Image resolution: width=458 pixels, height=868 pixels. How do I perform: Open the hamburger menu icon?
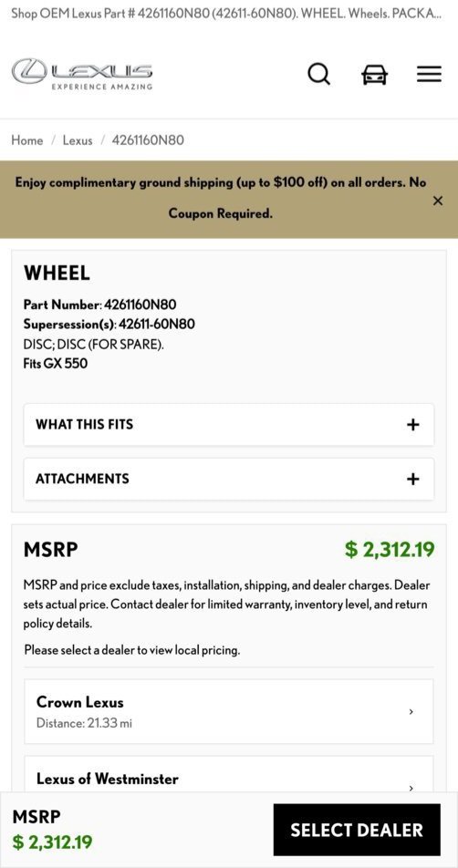(429, 74)
